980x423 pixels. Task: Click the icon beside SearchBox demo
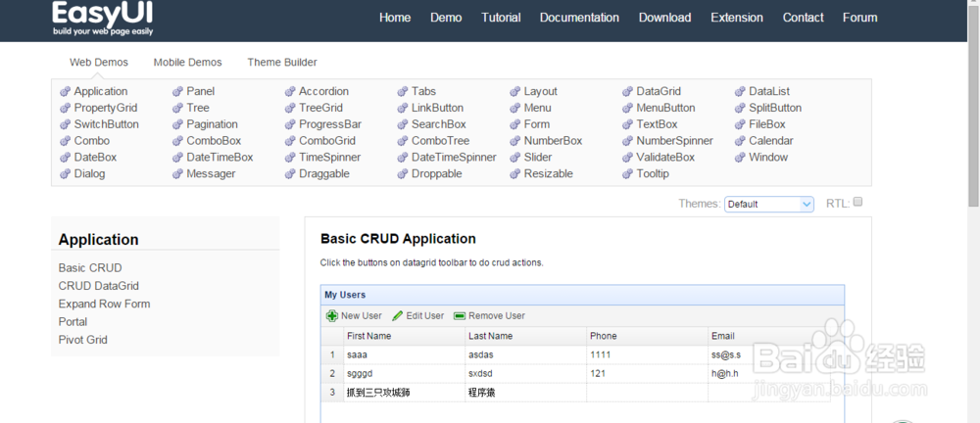click(x=403, y=125)
